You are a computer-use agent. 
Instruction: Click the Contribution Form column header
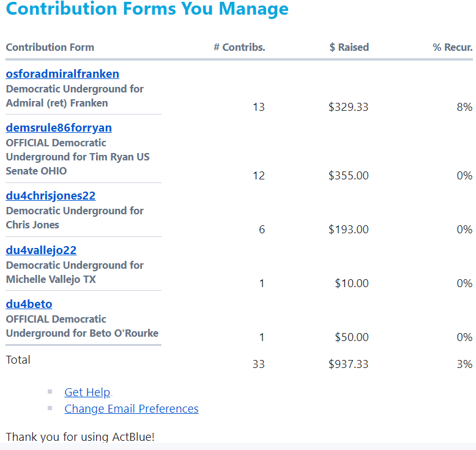coord(50,47)
